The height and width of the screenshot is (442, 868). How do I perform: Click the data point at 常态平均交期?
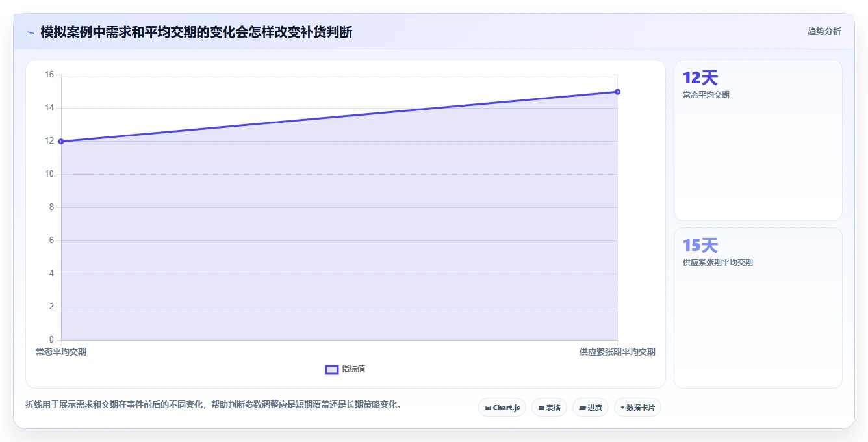tap(61, 141)
